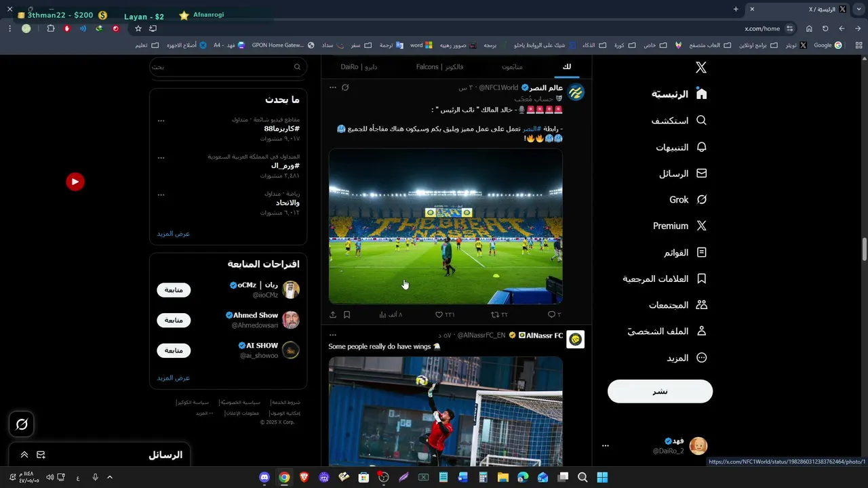Switch to the متابَعون (Following) tab
Viewport: 868px width, 488px height.
(x=512, y=66)
